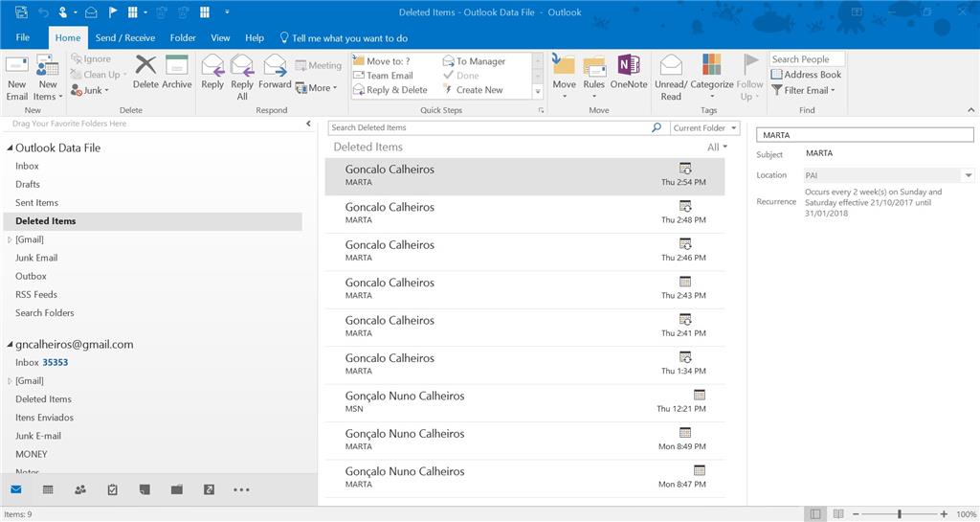The image size is (980, 522).
Task: Open the More respond options dropdown
Action: 316,88
